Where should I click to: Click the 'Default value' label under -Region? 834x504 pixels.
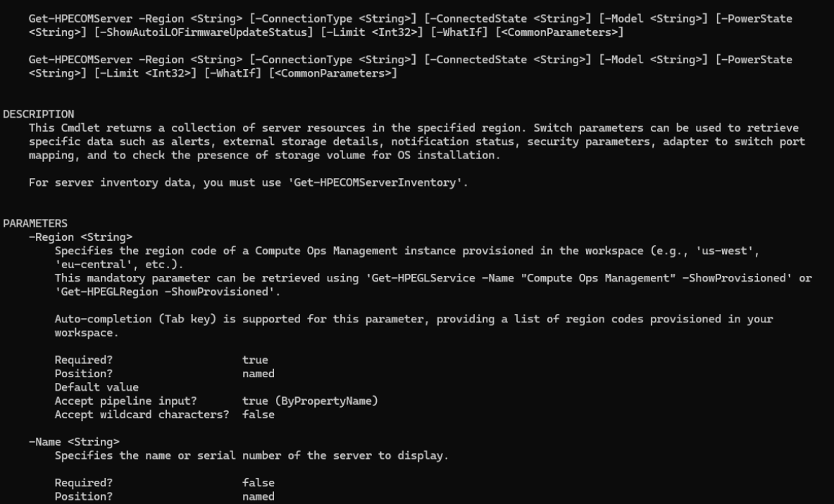[x=97, y=387]
